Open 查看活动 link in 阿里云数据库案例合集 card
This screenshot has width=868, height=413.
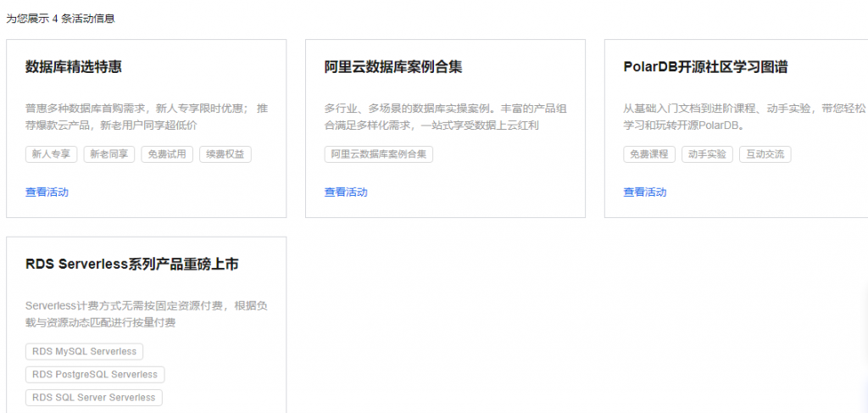tap(346, 193)
